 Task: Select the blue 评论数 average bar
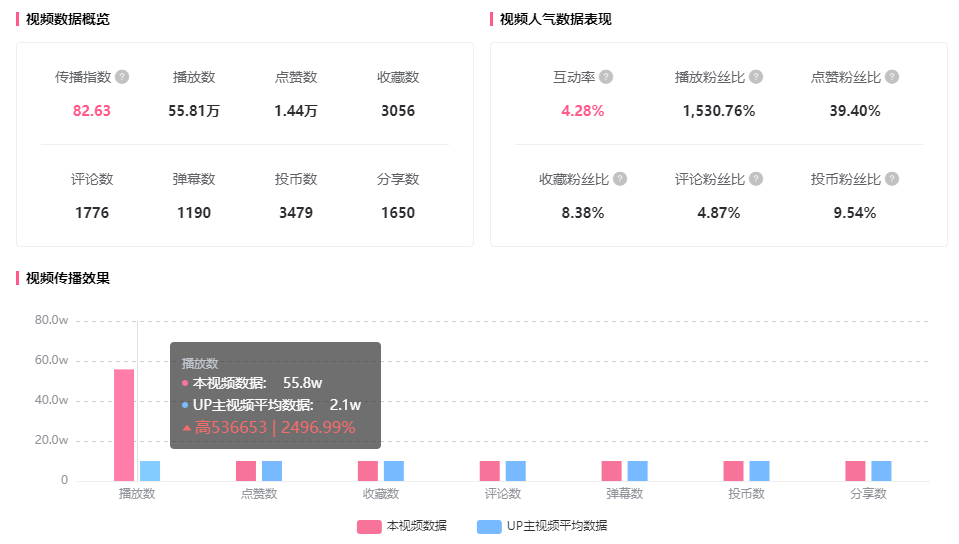click(516, 471)
